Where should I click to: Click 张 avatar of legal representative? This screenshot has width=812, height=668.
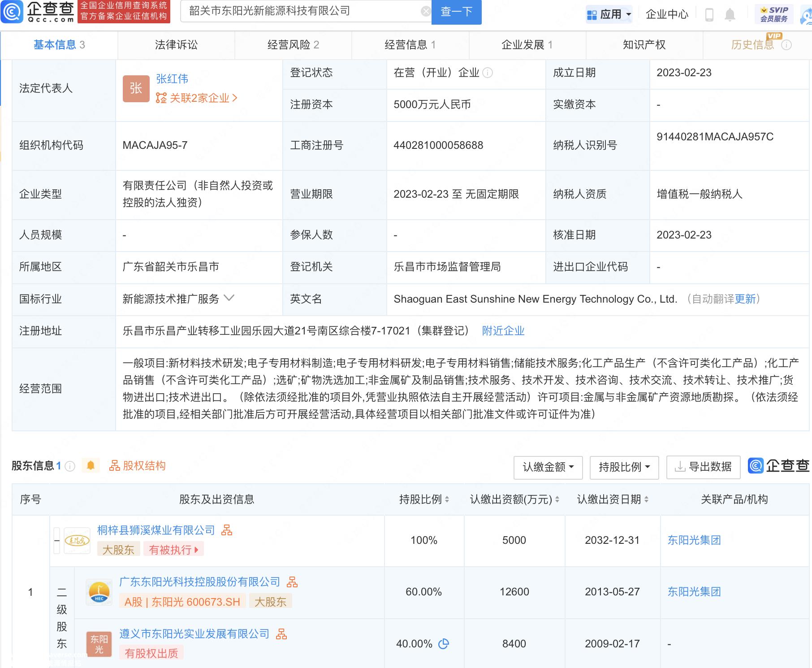click(x=136, y=88)
